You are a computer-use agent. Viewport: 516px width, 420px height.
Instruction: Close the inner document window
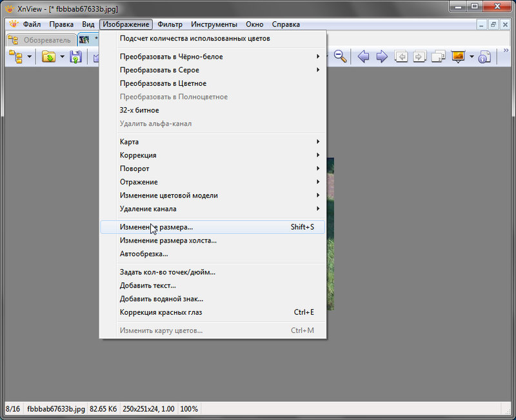pyautogui.click(x=505, y=25)
